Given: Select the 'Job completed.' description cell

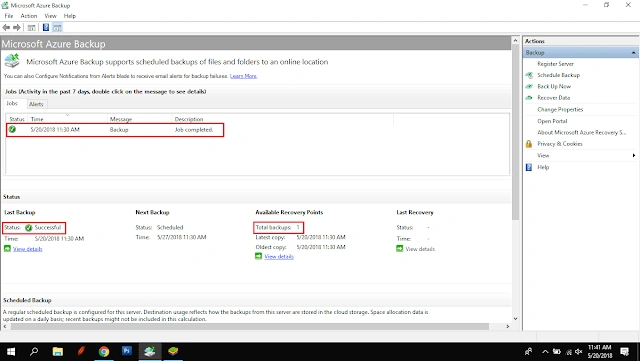Looking at the screenshot, I should pos(194,130).
